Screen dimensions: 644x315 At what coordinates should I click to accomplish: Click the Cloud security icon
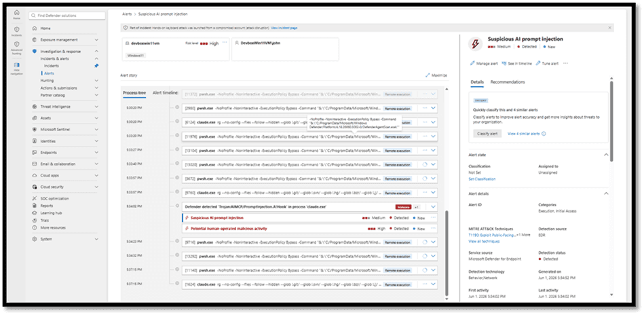(35, 187)
